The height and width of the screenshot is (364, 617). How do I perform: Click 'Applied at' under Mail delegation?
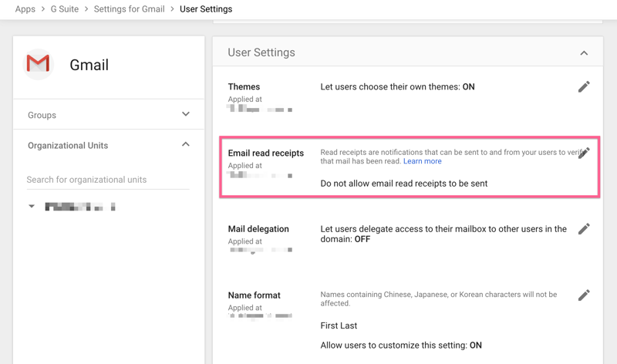click(x=244, y=241)
